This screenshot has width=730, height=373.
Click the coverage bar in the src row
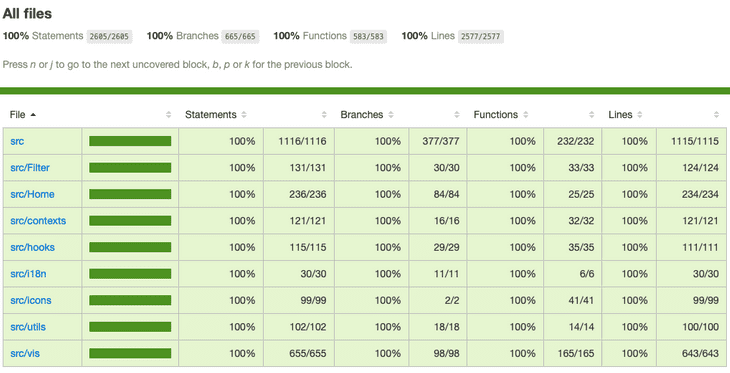click(130, 142)
